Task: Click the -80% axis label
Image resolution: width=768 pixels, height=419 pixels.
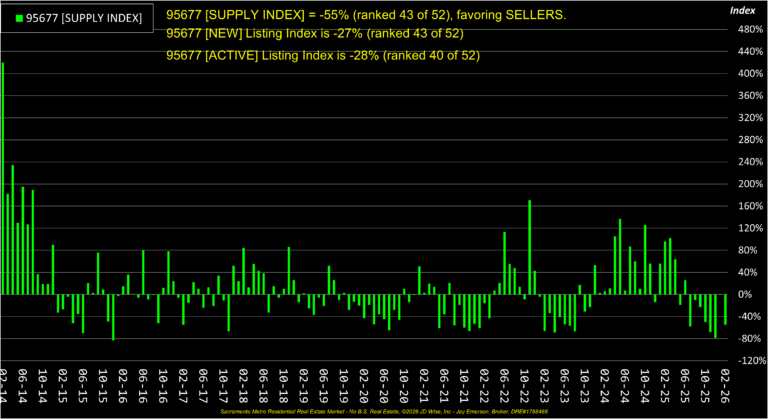Action: [750, 338]
